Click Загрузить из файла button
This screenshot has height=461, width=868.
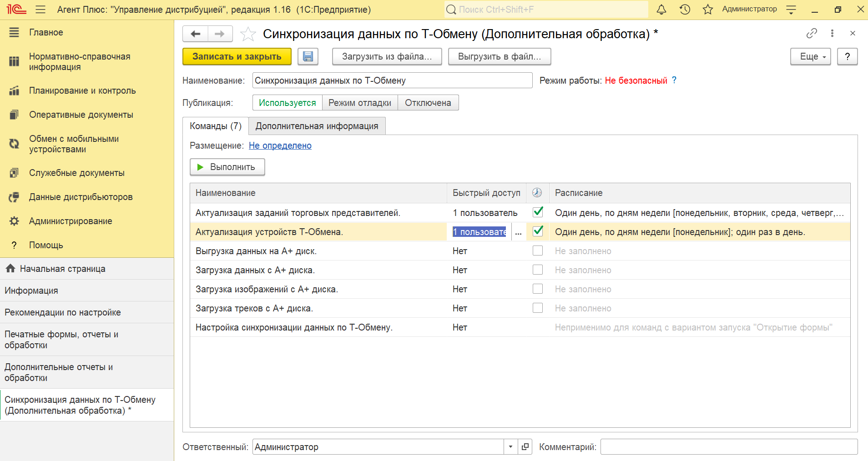click(387, 56)
